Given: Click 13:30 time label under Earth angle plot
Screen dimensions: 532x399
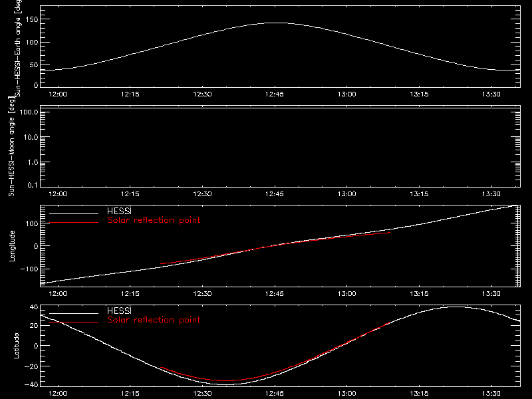Looking at the screenshot, I should click(x=491, y=94).
